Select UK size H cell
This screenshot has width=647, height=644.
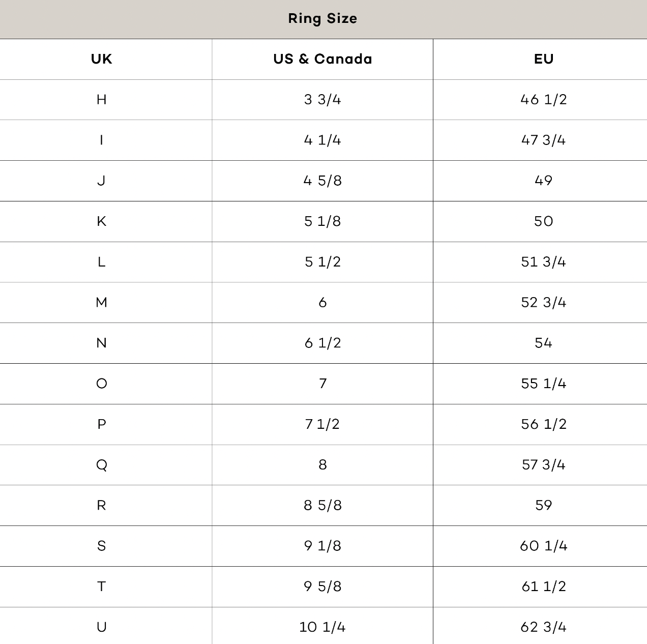point(102,100)
